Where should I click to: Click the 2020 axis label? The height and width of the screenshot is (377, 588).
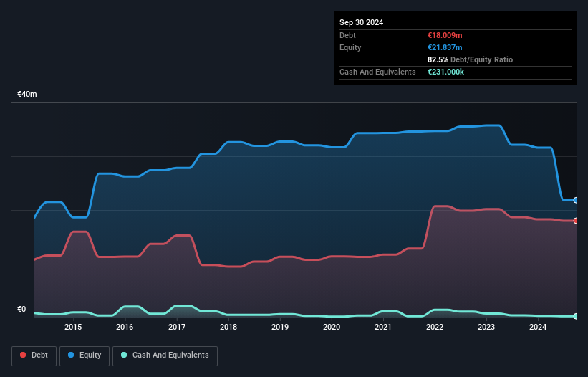332,327
